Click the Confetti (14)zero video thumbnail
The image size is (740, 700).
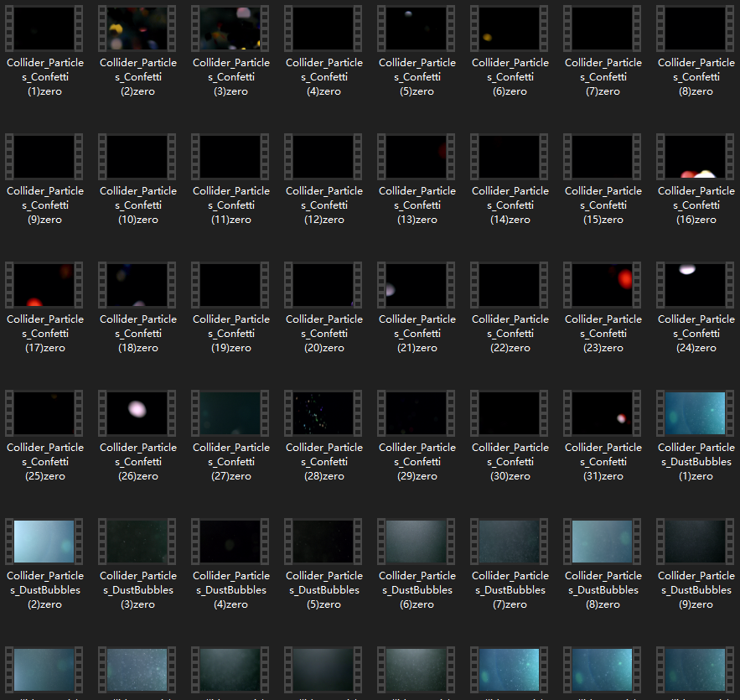pos(510,157)
